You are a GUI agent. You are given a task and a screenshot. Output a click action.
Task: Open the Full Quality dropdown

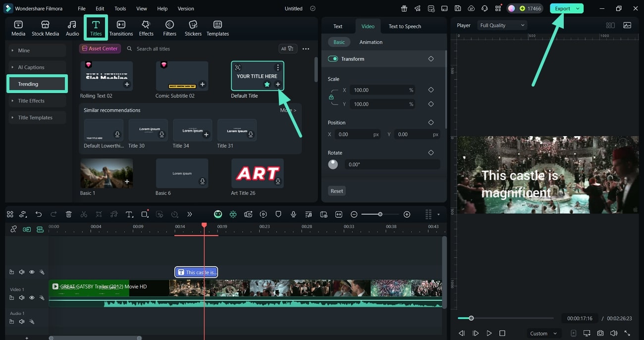pos(502,25)
